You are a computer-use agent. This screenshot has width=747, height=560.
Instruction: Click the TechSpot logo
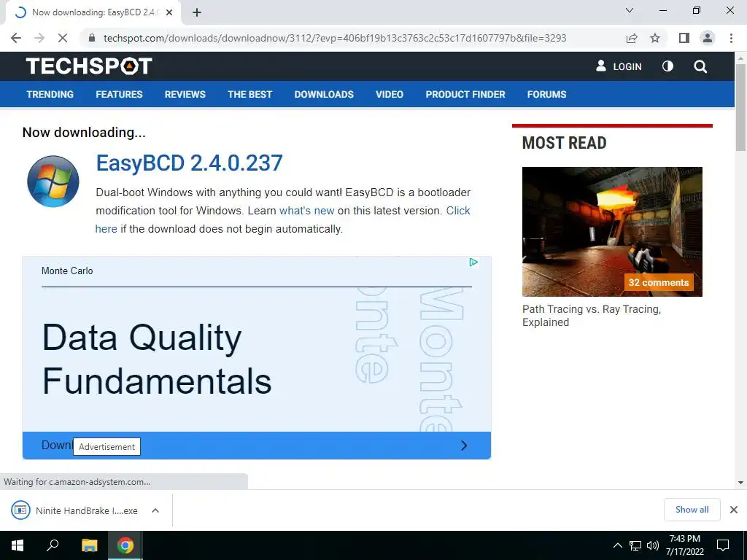(x=89, y=66)
